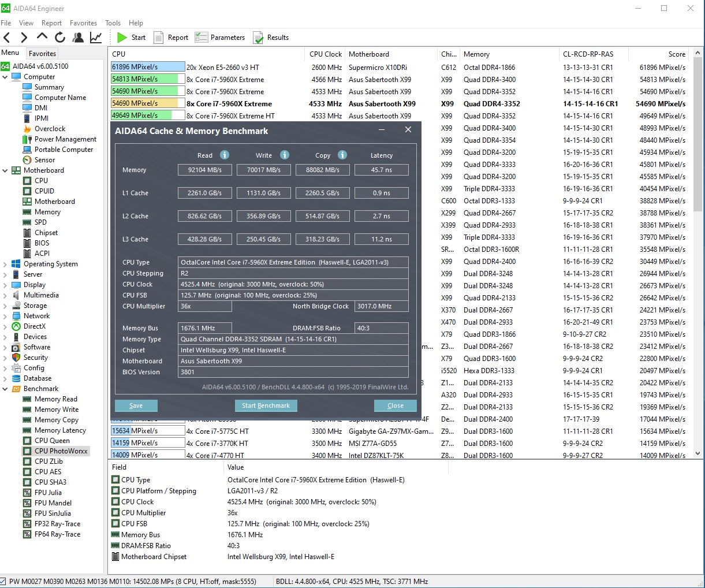Open the View menu
Image resolution: width=705 pixels, height=588 pixels.
[26, 23]
